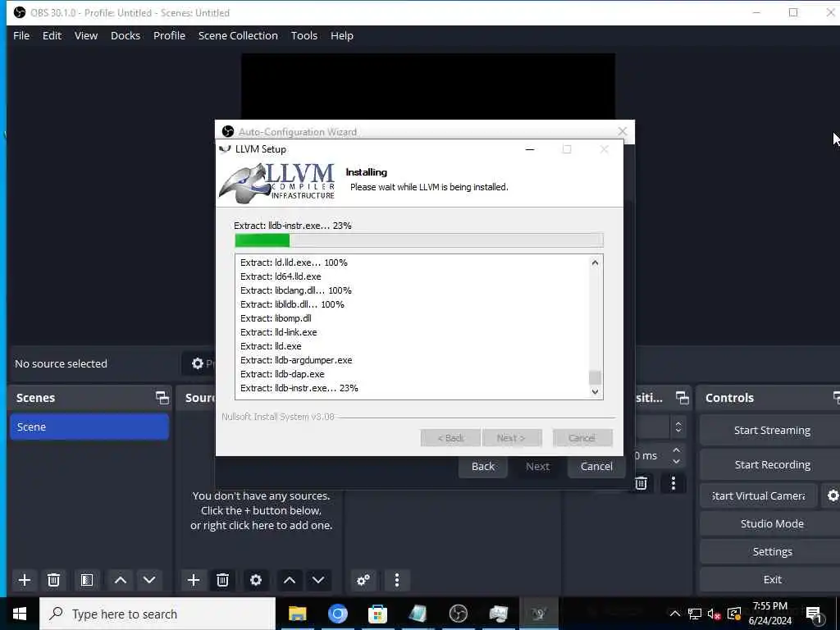Click the 'Extract: lldb-argdumper.exe' log line
Viewport: 840px width, 630px height.
(x=295, y=360)
